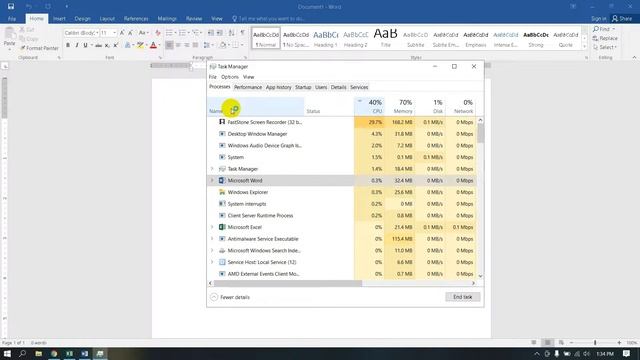Expand the Antimalware Service Executable row
Screen dimensions: 640x360
[x=212, y=238]
